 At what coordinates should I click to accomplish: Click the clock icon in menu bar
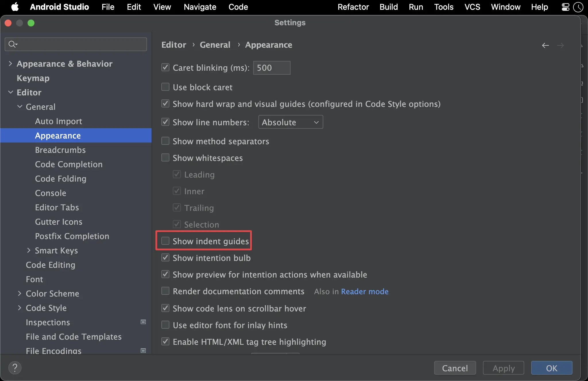pyautogui.click(x=578, y=7)
